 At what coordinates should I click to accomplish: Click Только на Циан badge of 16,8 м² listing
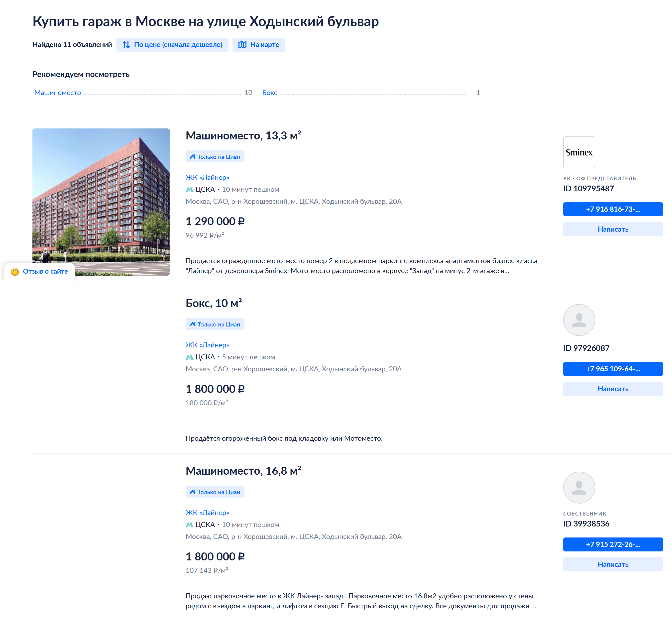[215, 492]
